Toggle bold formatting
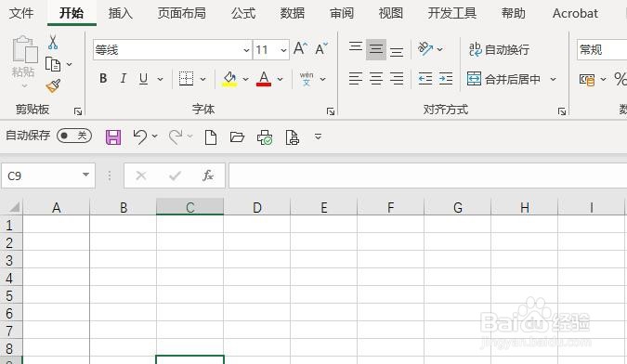627x364 pixels. (x=103, y=78)
